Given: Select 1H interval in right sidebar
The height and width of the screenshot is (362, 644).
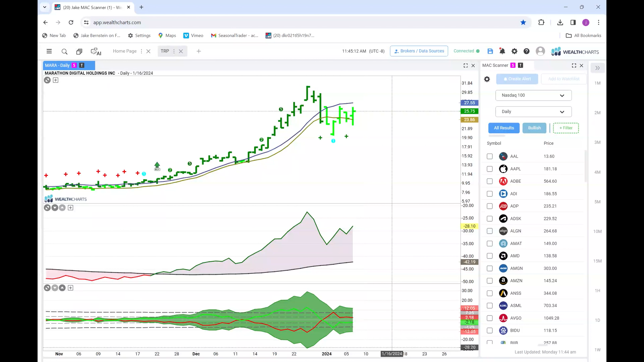Looking at the screenshot, I should pyautogui.click(x=597, y=291).
